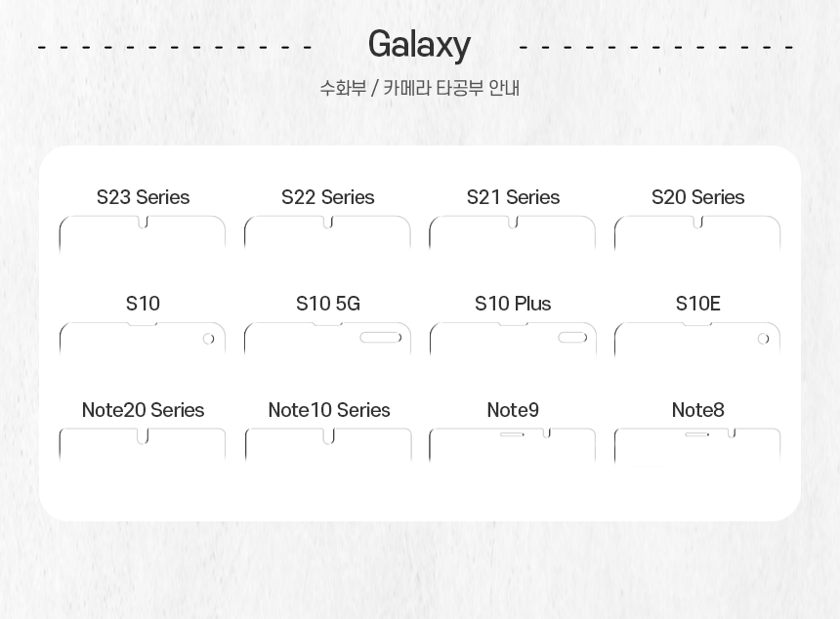Click the Note9 model label
Screen dimensions: 840x619
click(513, 410)
